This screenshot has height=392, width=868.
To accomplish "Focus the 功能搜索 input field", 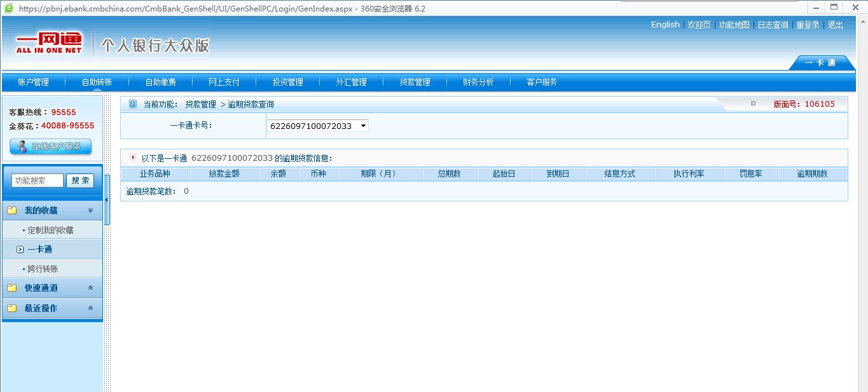I will coord(38,180).
